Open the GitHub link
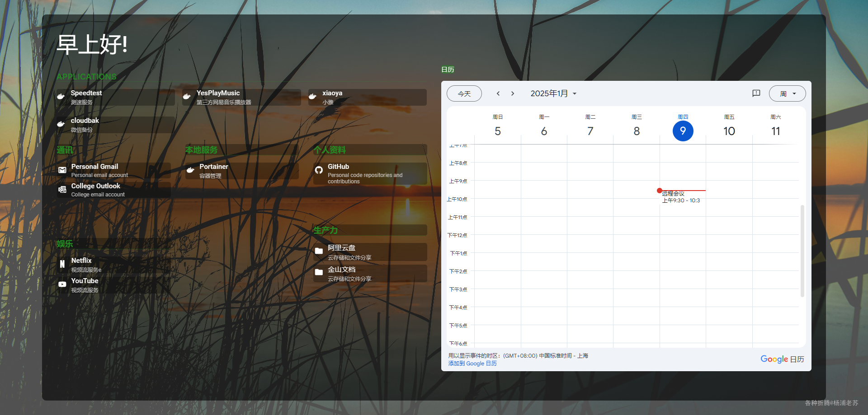 370,173
